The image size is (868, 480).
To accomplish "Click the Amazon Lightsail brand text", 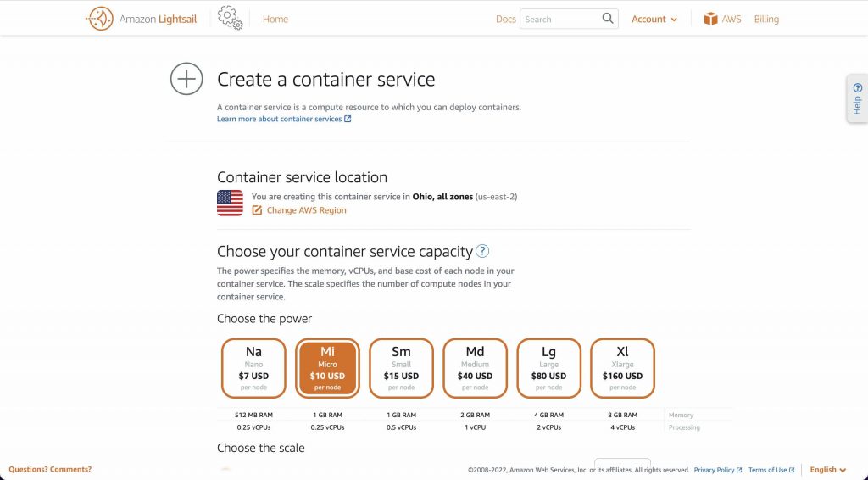I will pos(158,20).
